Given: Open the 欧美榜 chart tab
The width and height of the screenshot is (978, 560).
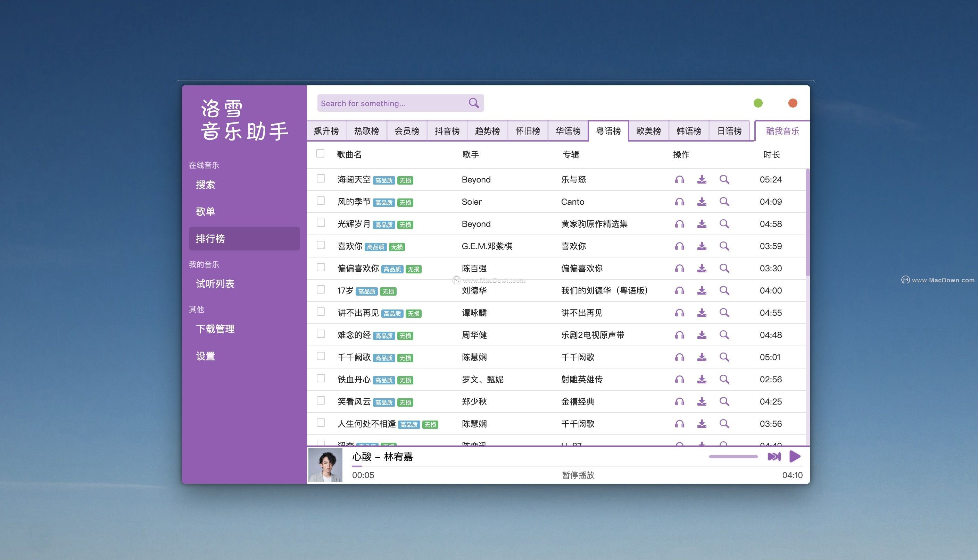Looking at the screenshot, I should tap(648, 131).
